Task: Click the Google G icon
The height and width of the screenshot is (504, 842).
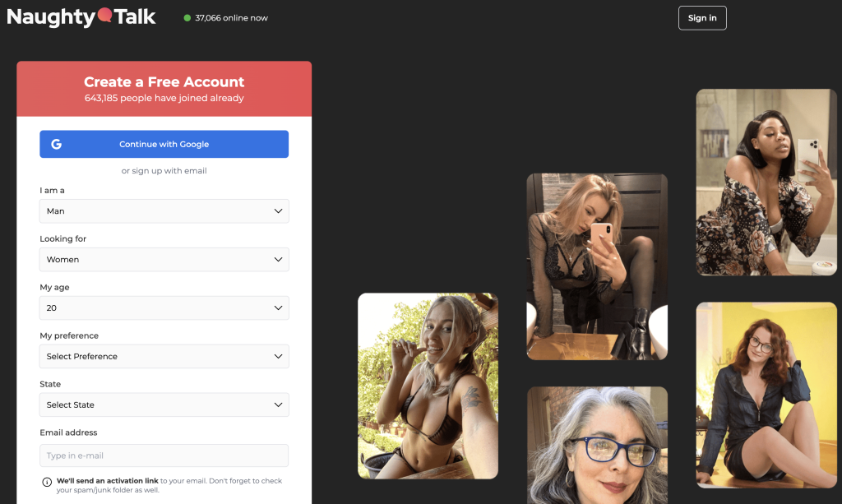Action: tap(57, 144)
